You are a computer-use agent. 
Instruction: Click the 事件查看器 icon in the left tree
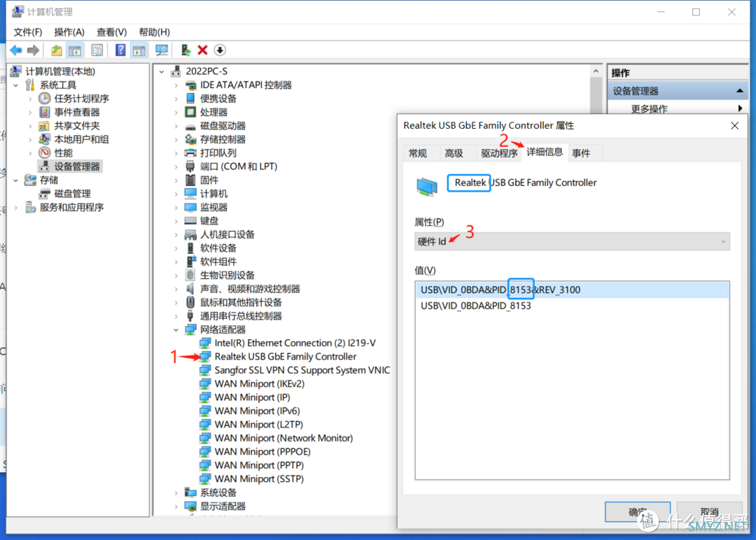tap(44, 112)
